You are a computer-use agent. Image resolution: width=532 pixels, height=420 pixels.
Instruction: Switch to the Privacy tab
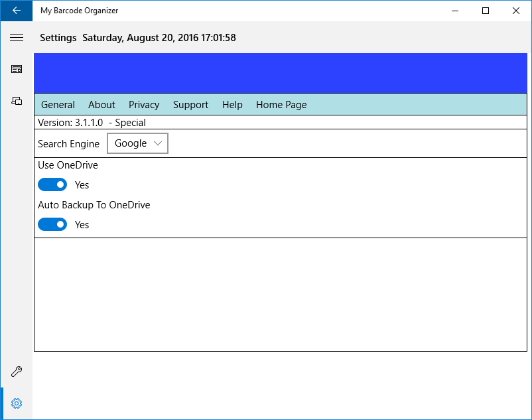[144, 104]
